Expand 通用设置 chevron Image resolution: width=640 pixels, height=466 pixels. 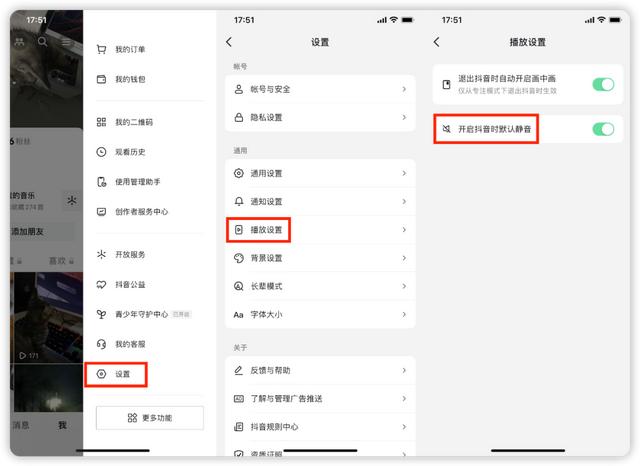point(404,173)
